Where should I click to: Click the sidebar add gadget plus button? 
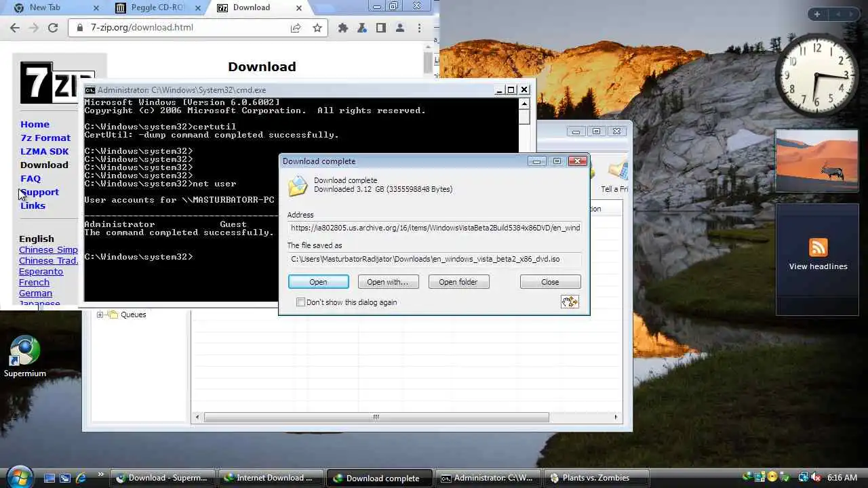[x=817, y=14]
